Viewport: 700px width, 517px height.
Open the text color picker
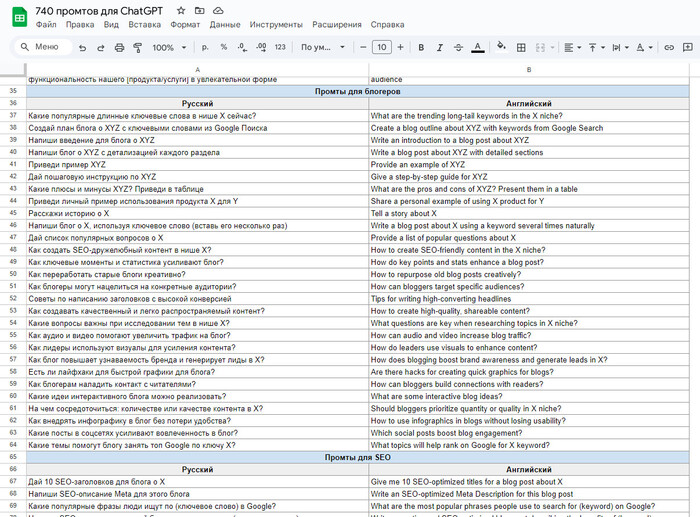[x=478, y=47]
